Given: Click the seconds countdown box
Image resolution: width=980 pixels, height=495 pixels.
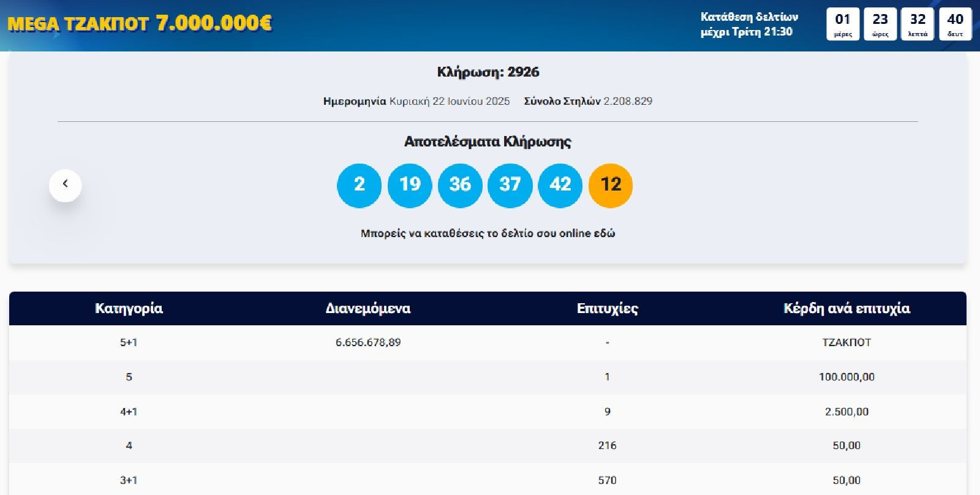Looking at the screenshot, I should click(x=955, y=25).
